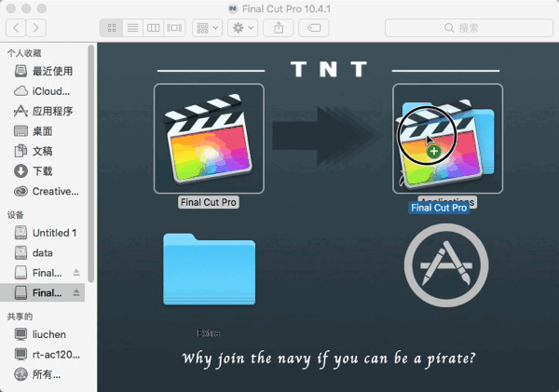The height and width of the screenshot is (392, 559).
Task: Click the edit tags button
Action: (314, 28)
